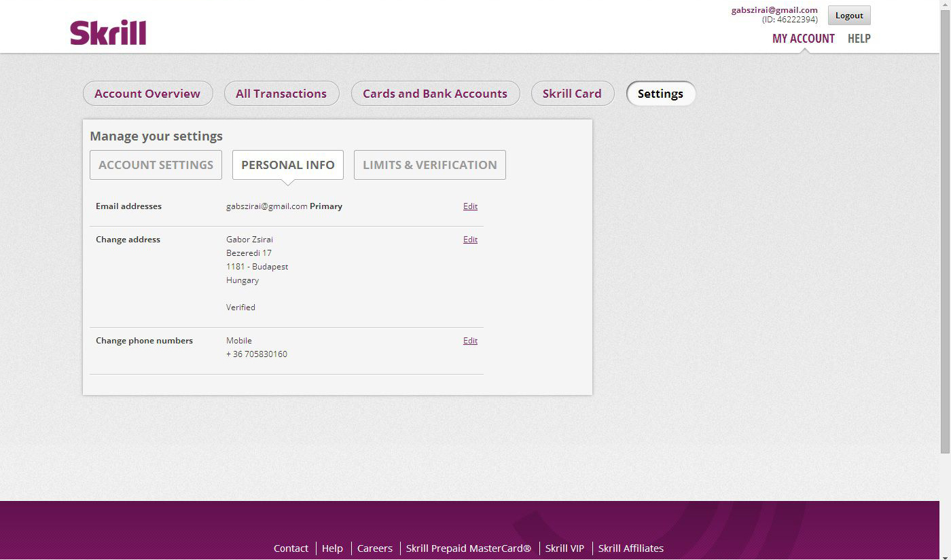This screenshot has width=951, height=560.
Task: Click the street Bezeredi 17
Action: (249, 253)
